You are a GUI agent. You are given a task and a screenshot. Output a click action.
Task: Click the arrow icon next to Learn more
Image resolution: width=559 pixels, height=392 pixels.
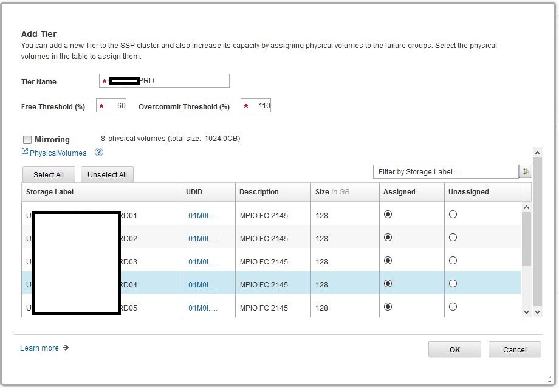click(x=66, y=348)
